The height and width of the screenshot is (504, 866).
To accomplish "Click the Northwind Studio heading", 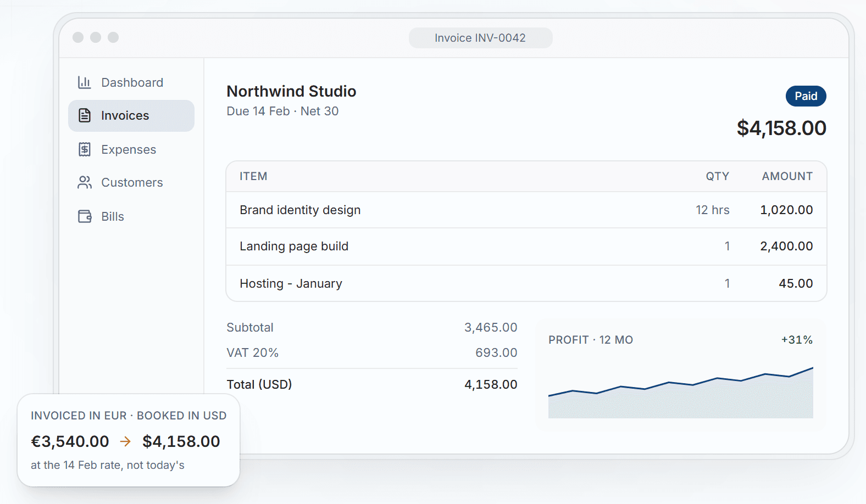I will click(x=291, y=91).
